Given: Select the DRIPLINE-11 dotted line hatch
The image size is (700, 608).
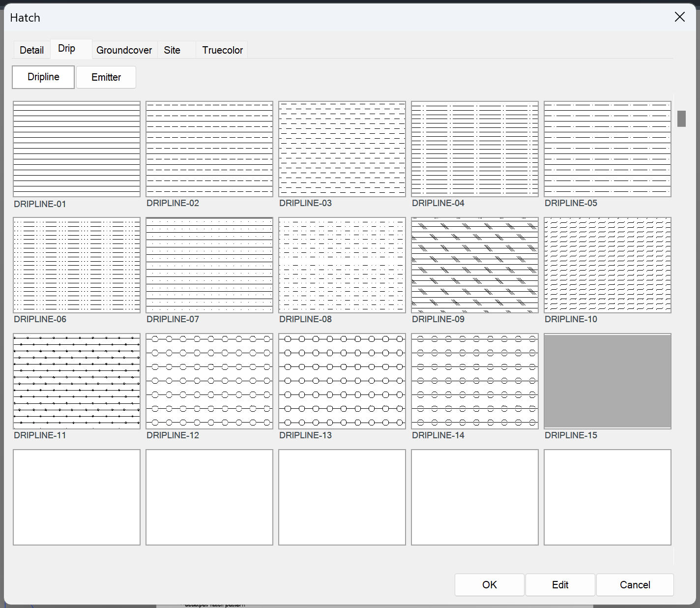Looking at the screenshot, I should pos(77,381).
